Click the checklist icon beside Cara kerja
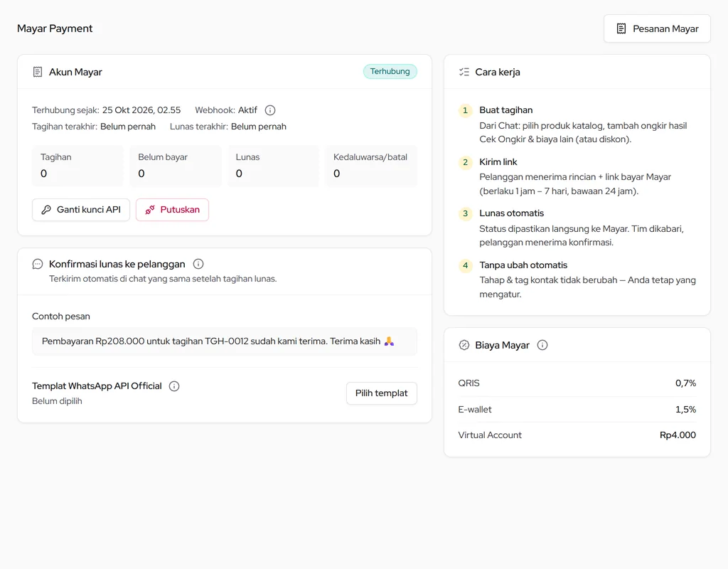Screen dimensions: 728x569 [x=464, y=72]
